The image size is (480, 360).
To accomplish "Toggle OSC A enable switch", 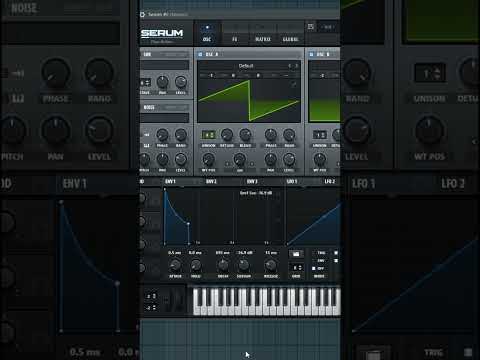I will tap(200, 54).
